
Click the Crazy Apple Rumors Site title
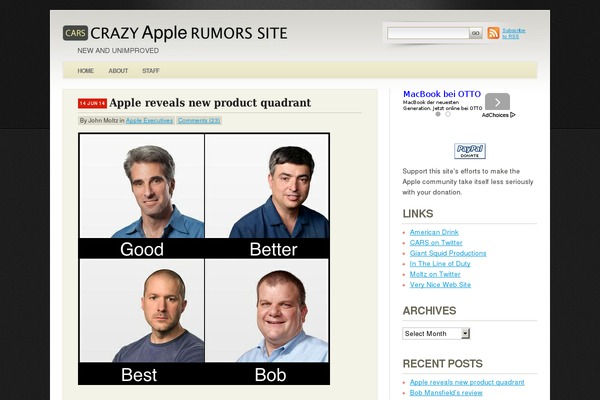coord(189,33)
